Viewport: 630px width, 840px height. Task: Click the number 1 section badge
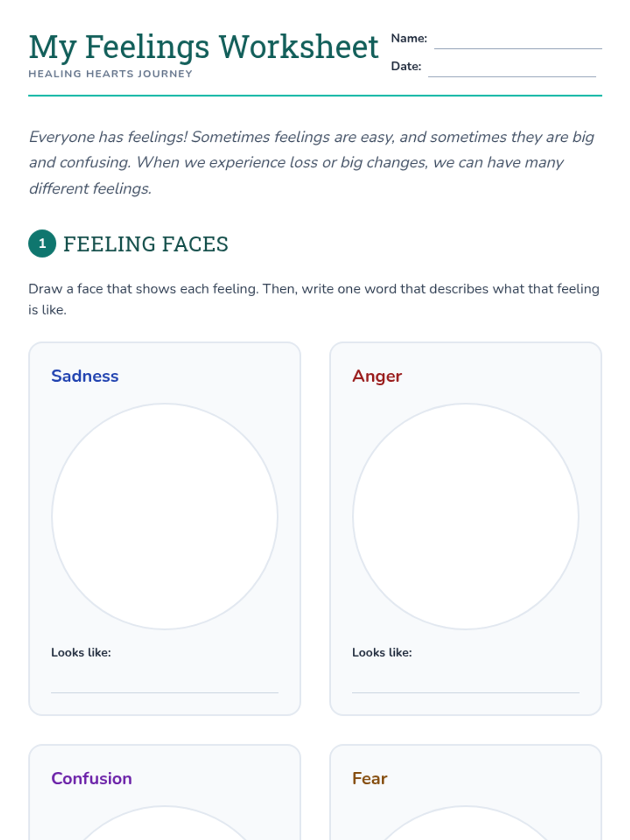pyautogui.click(x=42, y=244)
